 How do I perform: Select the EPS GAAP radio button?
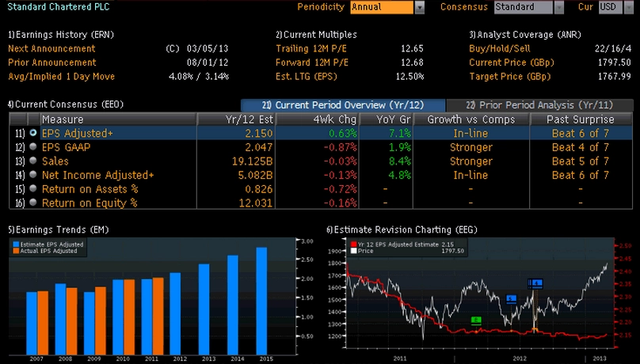click(x=33, y=146)
